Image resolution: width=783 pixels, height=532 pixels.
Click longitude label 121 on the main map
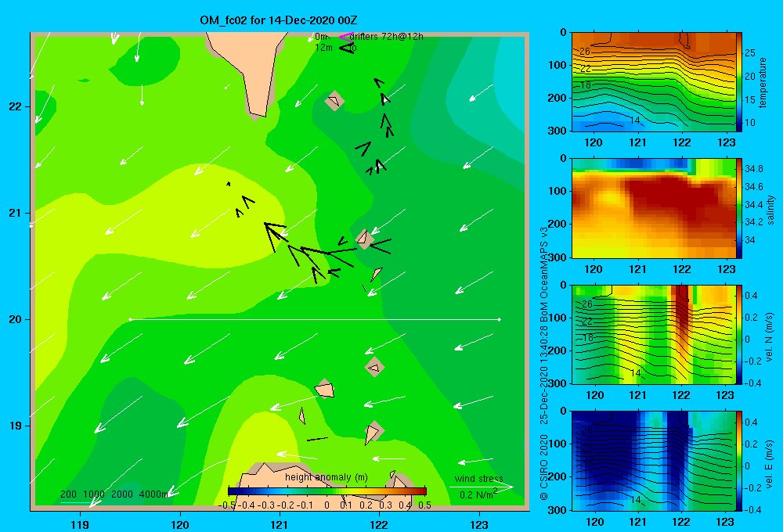(x=280, y=524)
